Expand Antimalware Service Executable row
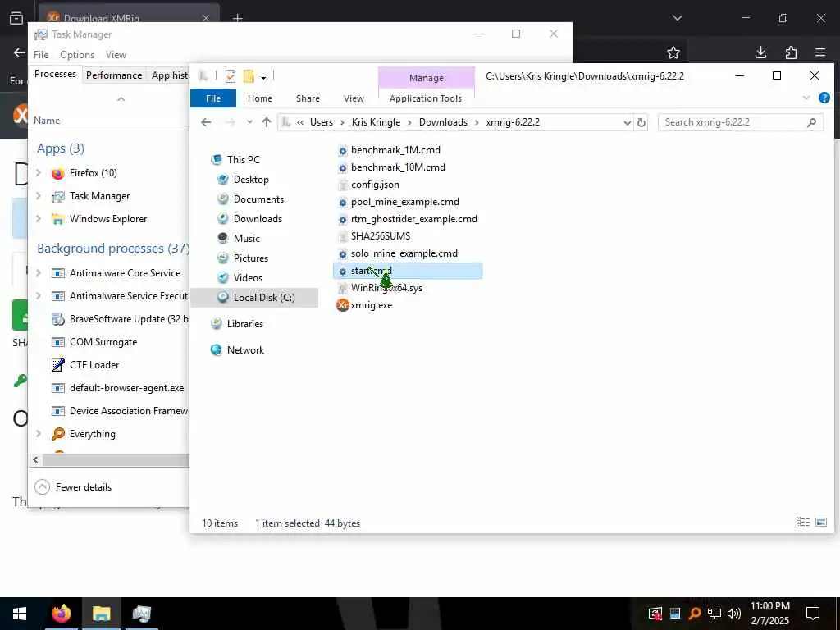The width and height of the screenshot is (840, 630). click(38, 295)
